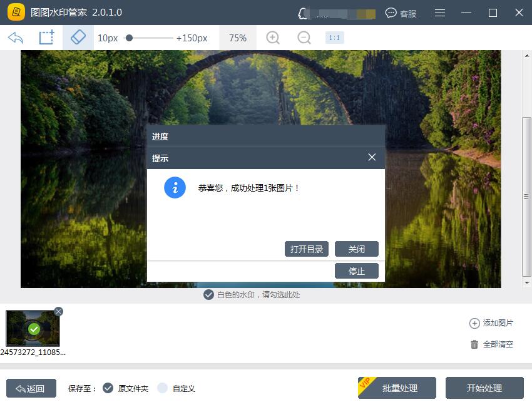Open the hamburger menu in title bar
The width and height of the screenshot is (532, 407).
coord(440,13)
